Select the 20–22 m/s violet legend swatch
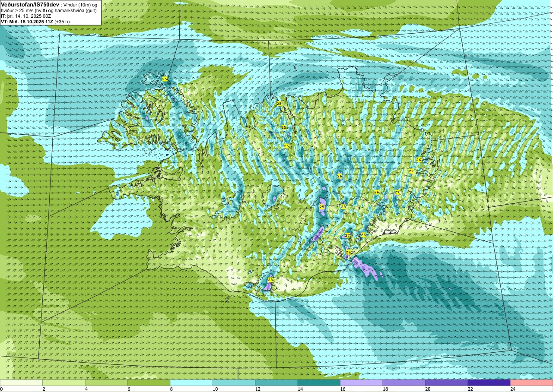The height and width of the screenshot is (392, 553). click(447, 383)
